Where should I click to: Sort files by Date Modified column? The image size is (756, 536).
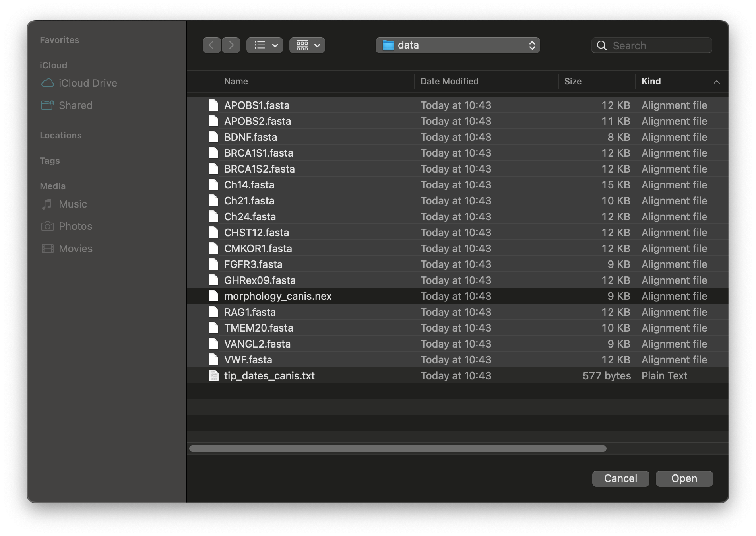[449, 81]
